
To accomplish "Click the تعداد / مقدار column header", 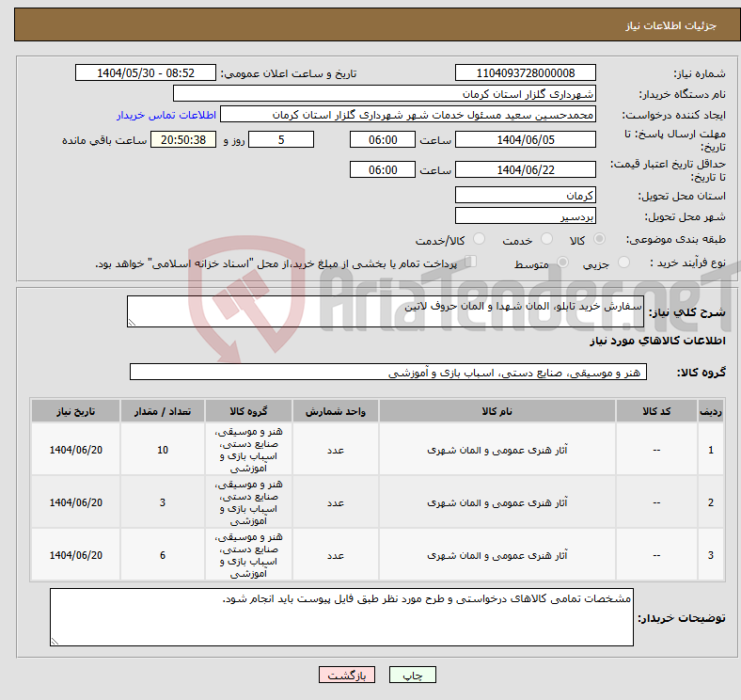I will pyautogui.click(x=163, y=411).
